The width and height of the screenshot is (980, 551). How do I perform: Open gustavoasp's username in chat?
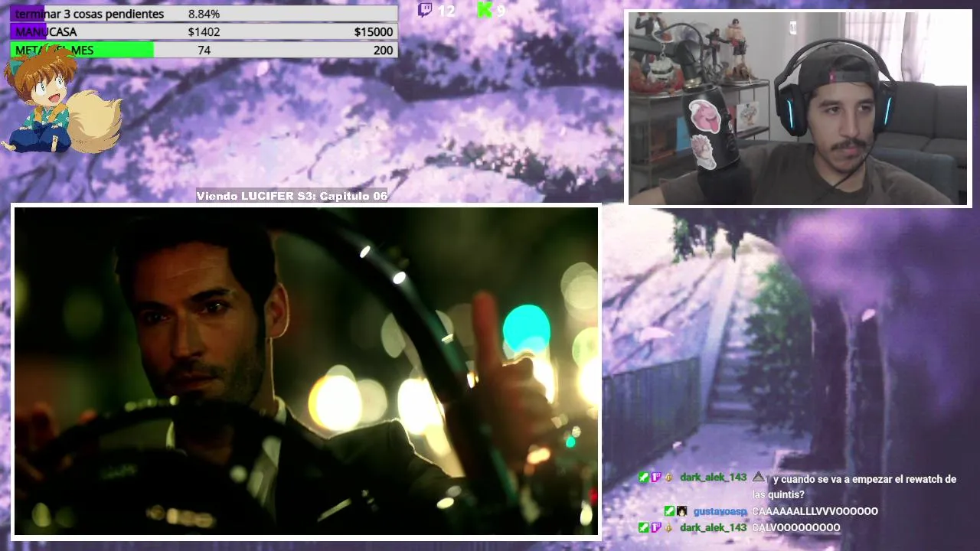tap(720, 511)
